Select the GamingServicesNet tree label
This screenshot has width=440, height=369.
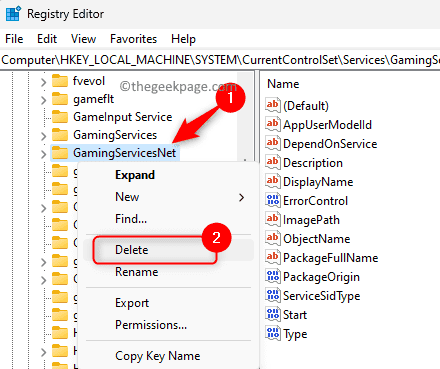coord(124,153)
